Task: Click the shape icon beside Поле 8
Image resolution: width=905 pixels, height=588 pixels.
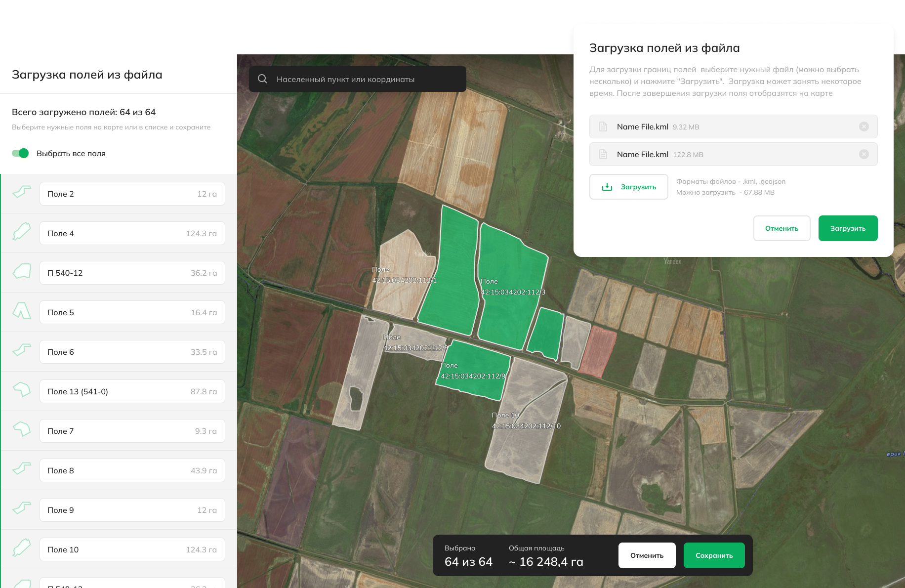Action: 22,468
